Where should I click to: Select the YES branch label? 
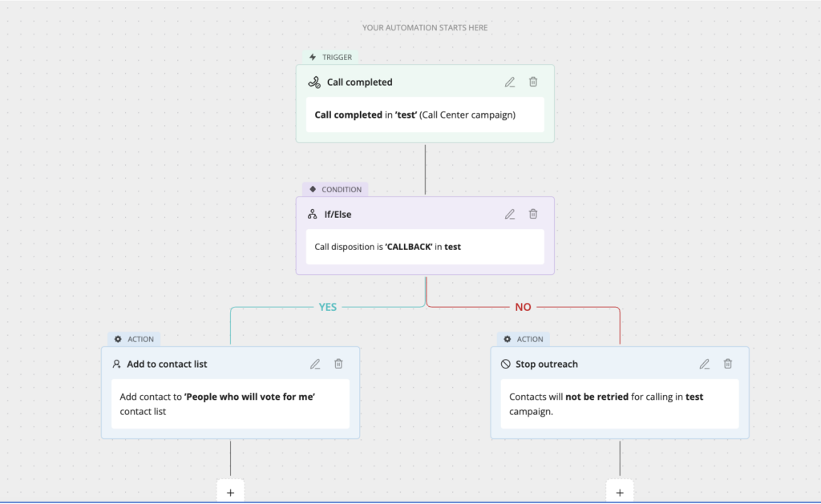point(328,307)
